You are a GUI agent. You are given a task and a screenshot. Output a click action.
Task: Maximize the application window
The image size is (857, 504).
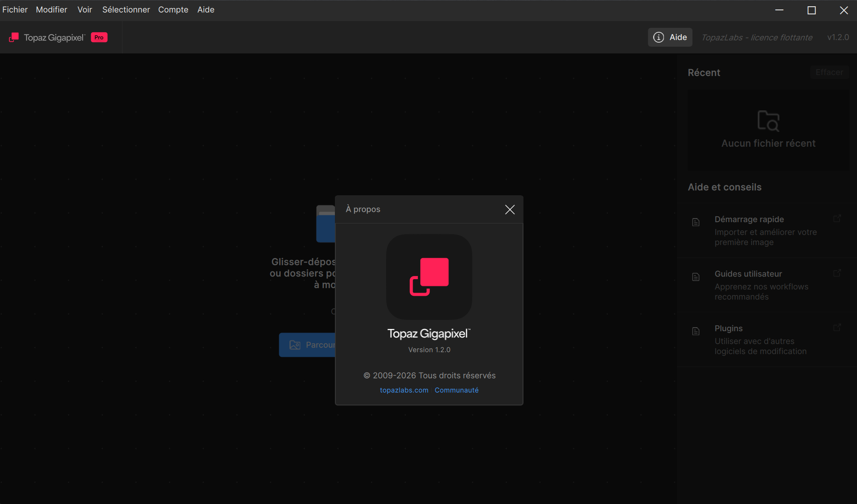pyautogui.click(x=812, y=10)
